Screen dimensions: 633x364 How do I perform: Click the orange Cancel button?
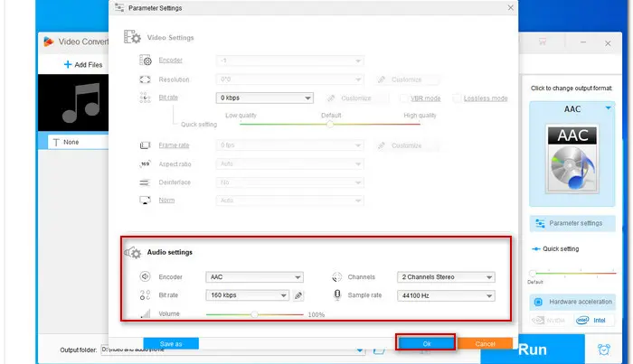[485, 343]
